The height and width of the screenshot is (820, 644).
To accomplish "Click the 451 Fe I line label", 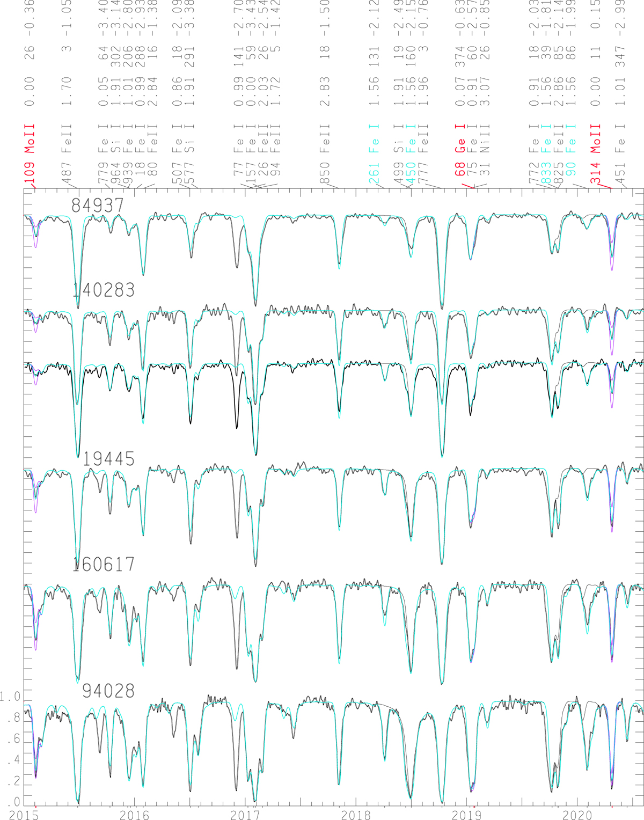I will [x=621, y=155].
